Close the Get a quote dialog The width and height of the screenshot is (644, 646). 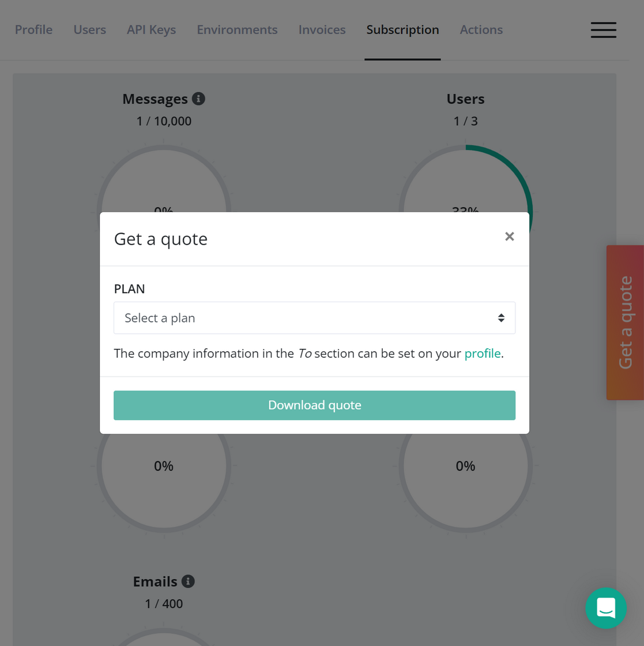[509, 236]
